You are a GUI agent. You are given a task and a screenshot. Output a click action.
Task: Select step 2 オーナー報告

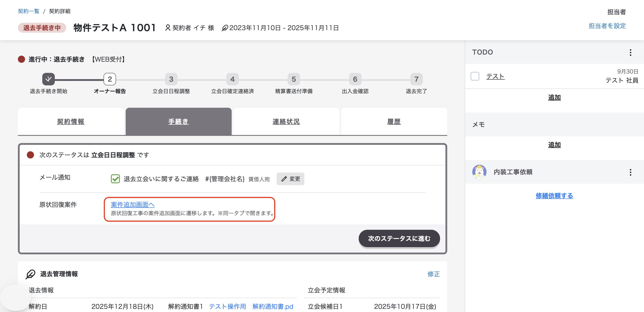coord(110,79)
